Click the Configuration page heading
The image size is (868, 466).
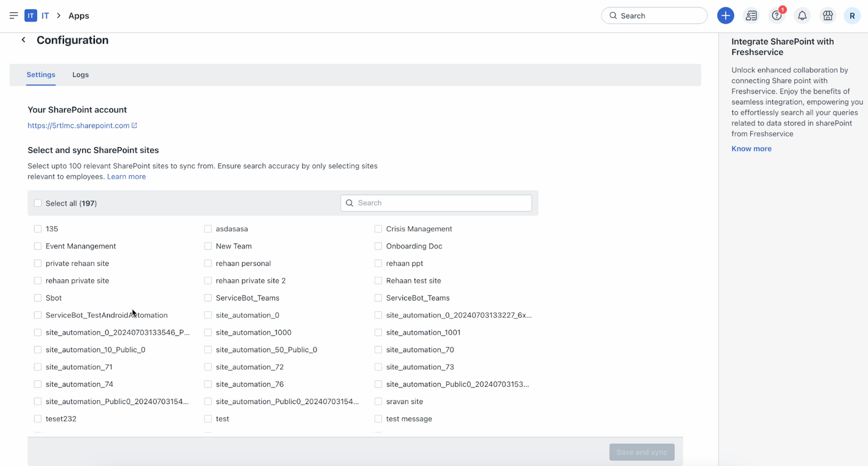[x=73, y=40]
